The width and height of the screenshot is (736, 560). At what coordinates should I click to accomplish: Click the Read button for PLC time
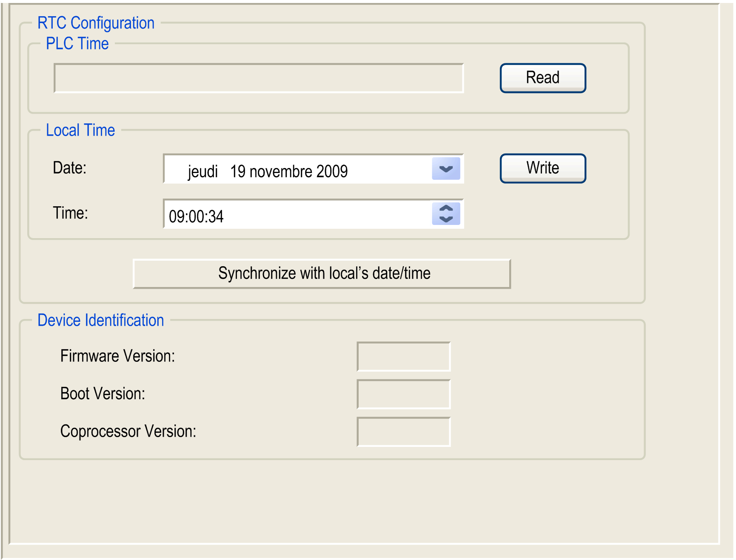pos(542,78)
